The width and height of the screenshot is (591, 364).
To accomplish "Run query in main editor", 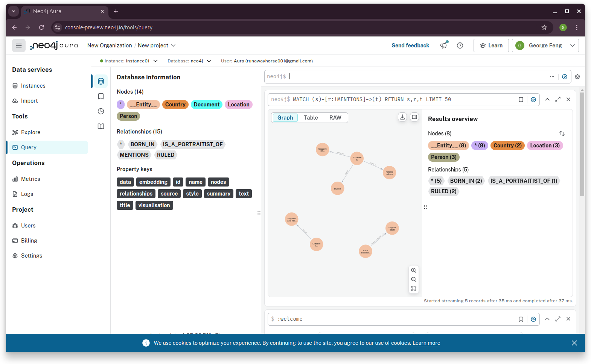I will (565, 77).
